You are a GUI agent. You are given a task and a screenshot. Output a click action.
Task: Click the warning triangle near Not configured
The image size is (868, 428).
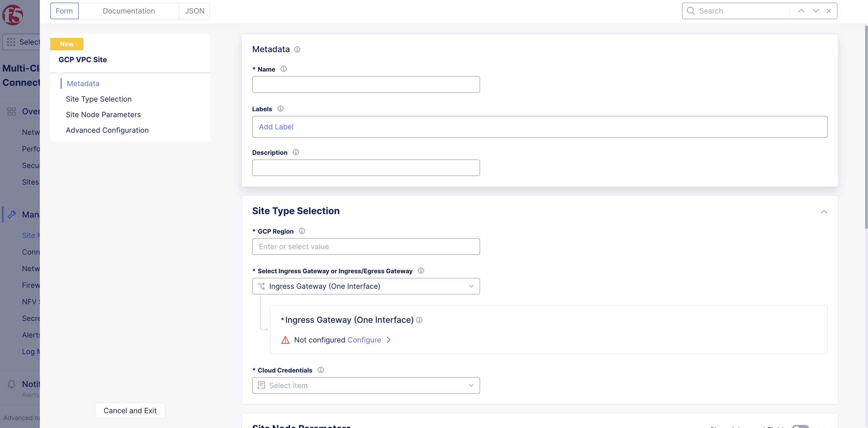pos(285,340)
